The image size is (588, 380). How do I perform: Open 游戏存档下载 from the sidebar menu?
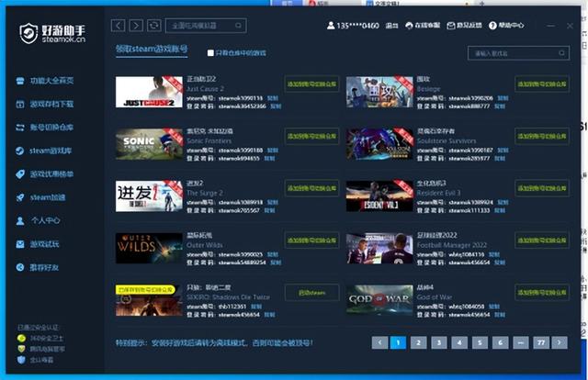point(51,104)
